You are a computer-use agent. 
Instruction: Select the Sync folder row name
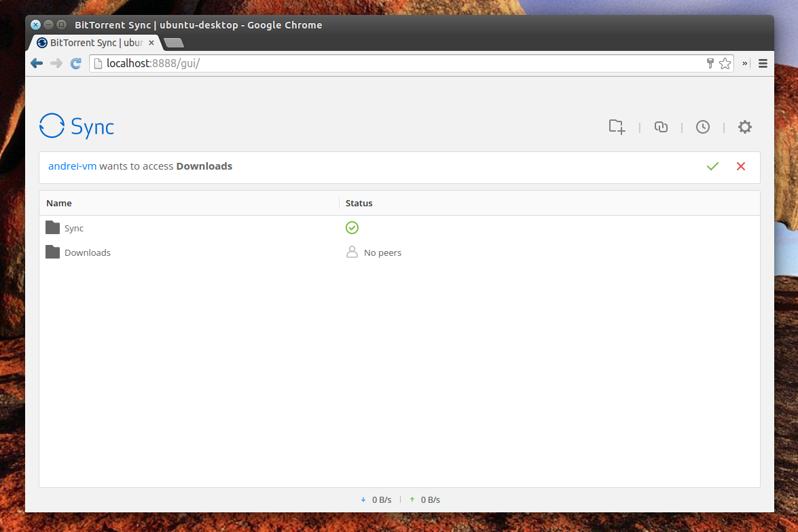pyautogui.click(x=74, y=229)
